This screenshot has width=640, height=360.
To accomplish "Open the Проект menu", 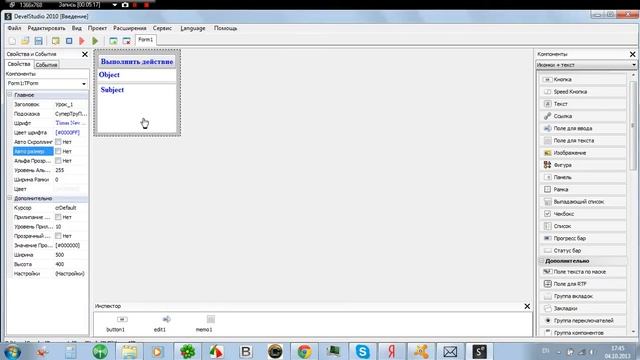I will coord(97,28).
